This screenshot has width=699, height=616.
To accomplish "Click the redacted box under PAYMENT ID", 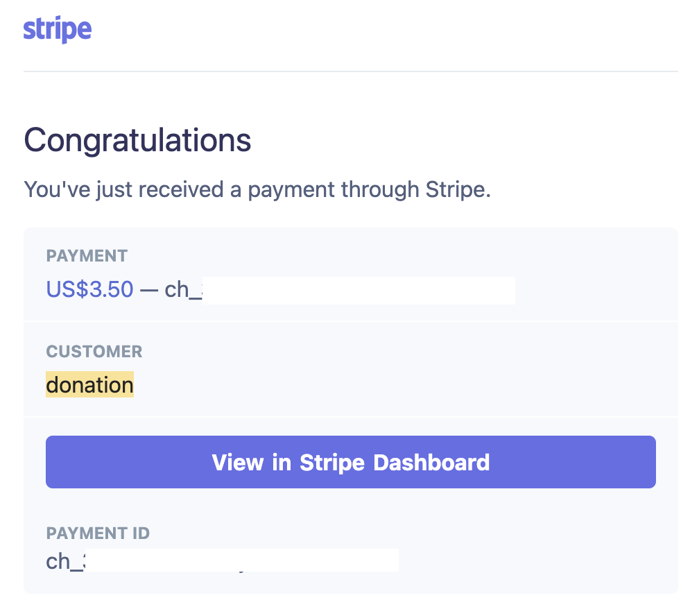I will (x=243, y=561).
